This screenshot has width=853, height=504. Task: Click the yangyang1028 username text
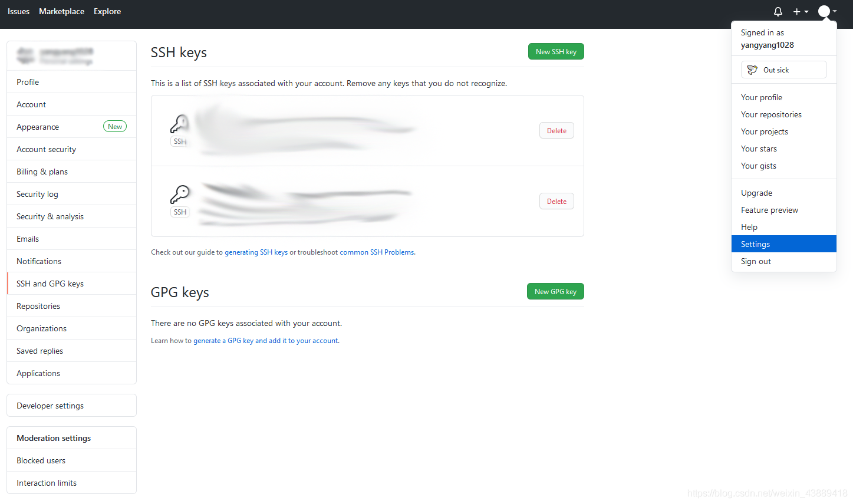click(x=768, y=45)
